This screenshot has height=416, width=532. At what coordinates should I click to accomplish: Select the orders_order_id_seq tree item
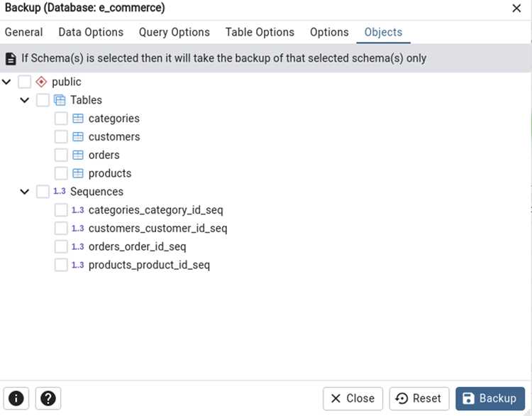click(x=138, y=246)
